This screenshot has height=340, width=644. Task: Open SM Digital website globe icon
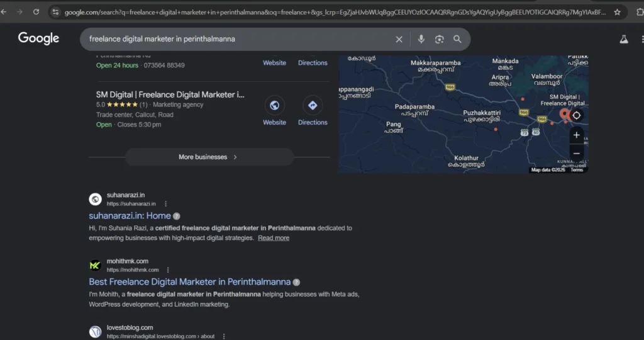274,105
